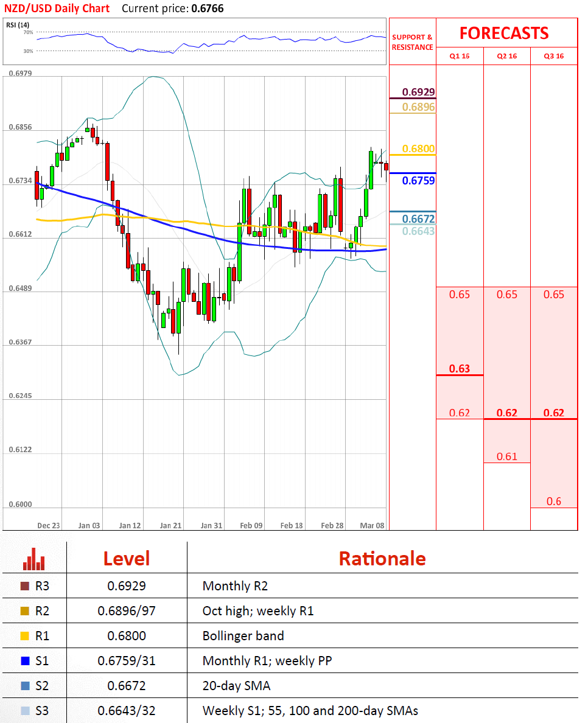Click the Oct high; weekly R1 rationale
The width and height of the screenshot is (588, 723).
(x=258, y=610)
